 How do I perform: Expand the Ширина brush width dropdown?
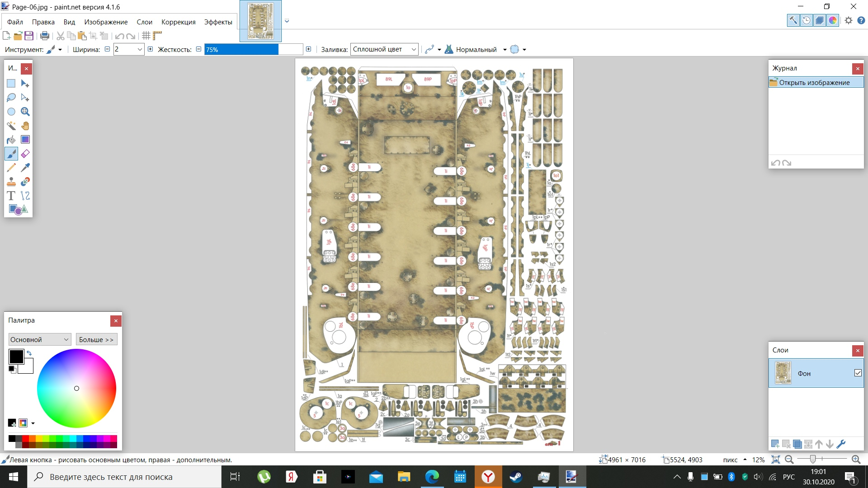pos(140,49)
